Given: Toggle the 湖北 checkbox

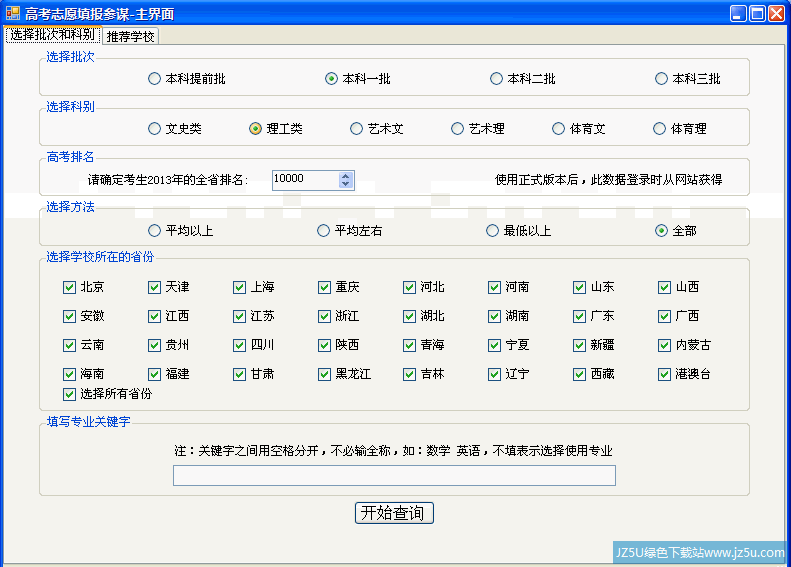Looking at the screenshot, I should pyautogui.click(x=409, y=316).
